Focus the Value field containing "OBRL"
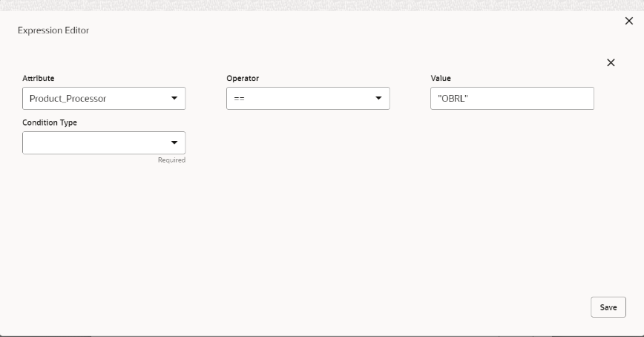Image resolution: width=644 pixels, height=337 pixels. (512, 98)
